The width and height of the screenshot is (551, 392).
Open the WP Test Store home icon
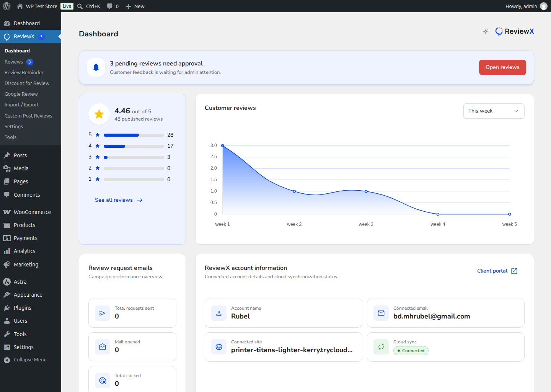click(20, 6)
